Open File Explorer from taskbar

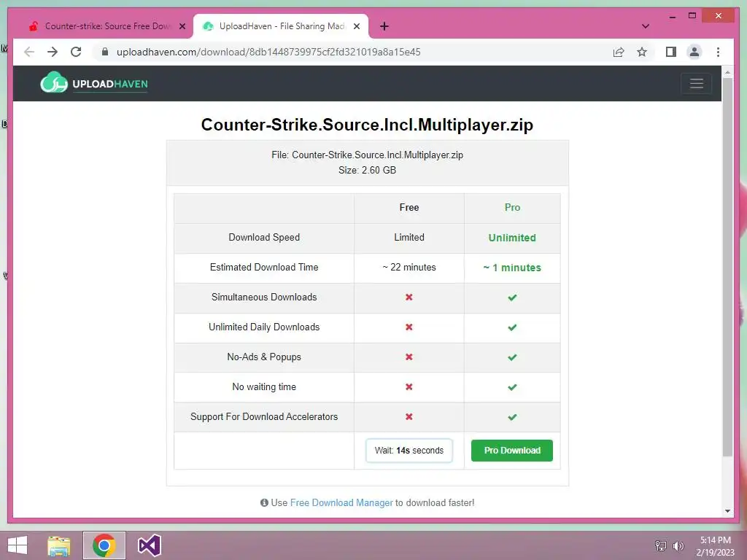pyautogui.click(x=59, y=545)
